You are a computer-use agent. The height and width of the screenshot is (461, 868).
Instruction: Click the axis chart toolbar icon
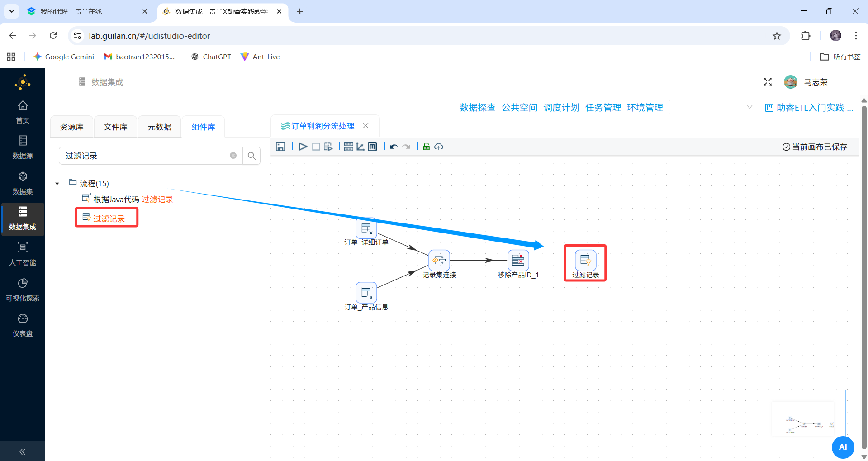(x=360, y=147)
